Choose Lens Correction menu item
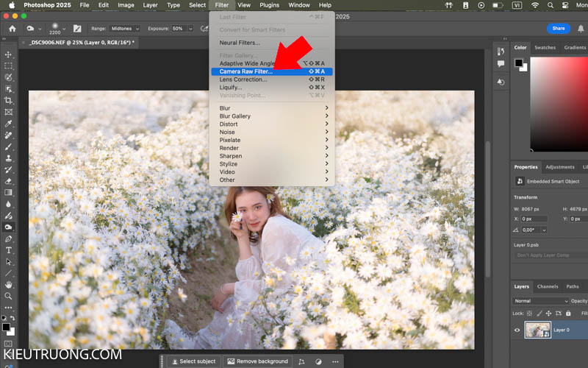 272,79
